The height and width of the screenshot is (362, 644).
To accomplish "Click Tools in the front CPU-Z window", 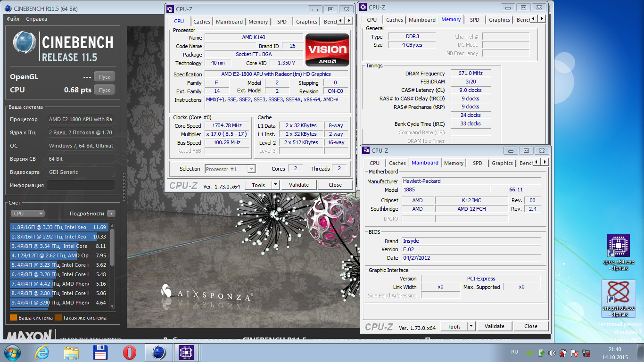I will pyautogui.click(x=258, y=185).
